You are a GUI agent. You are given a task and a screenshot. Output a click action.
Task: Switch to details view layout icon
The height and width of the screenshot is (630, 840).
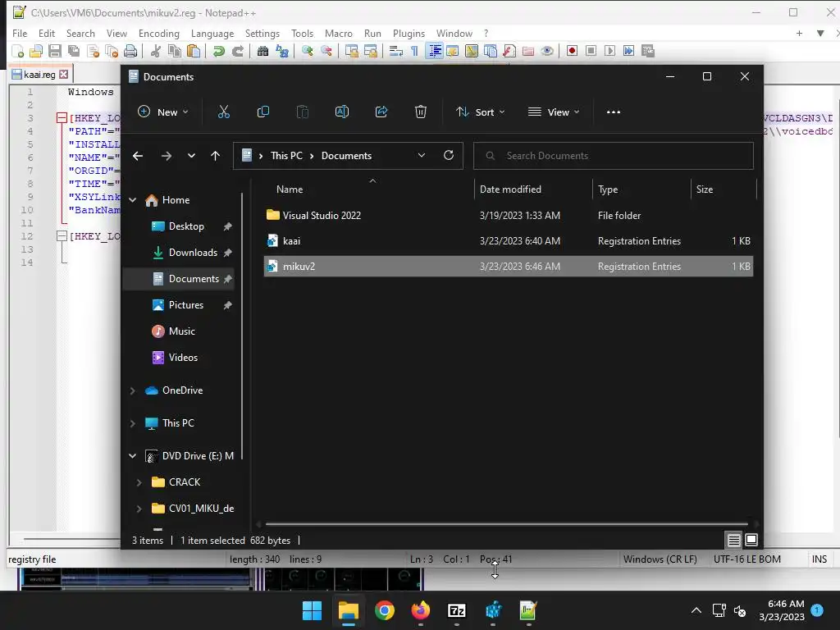(733, 540)
